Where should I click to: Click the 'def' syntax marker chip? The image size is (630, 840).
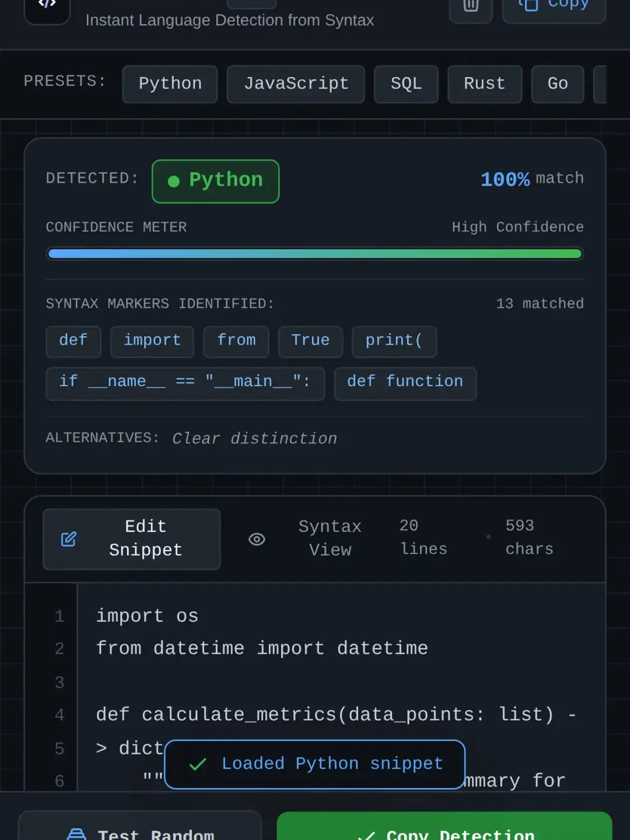coord(73,341)
